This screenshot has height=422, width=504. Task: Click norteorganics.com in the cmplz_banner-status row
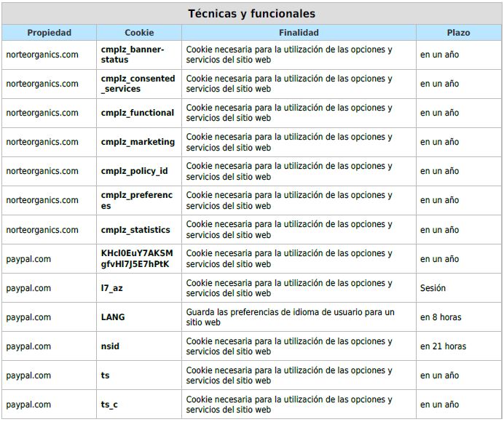(42, 55)
